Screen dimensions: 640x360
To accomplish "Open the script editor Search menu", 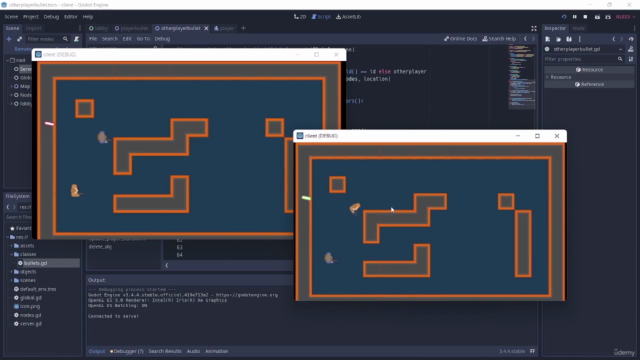I will point(109,39).
